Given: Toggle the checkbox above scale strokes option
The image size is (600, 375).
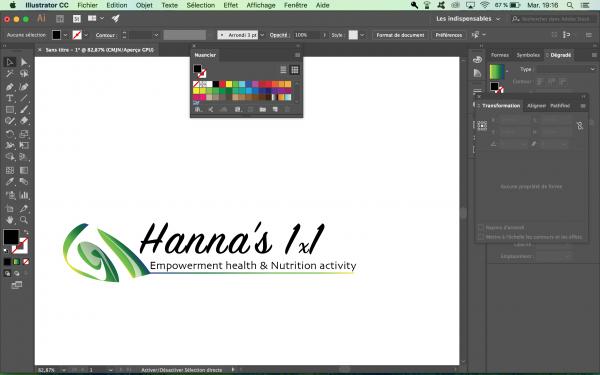Looking at the screenshot, I should [x=481, y=227].
